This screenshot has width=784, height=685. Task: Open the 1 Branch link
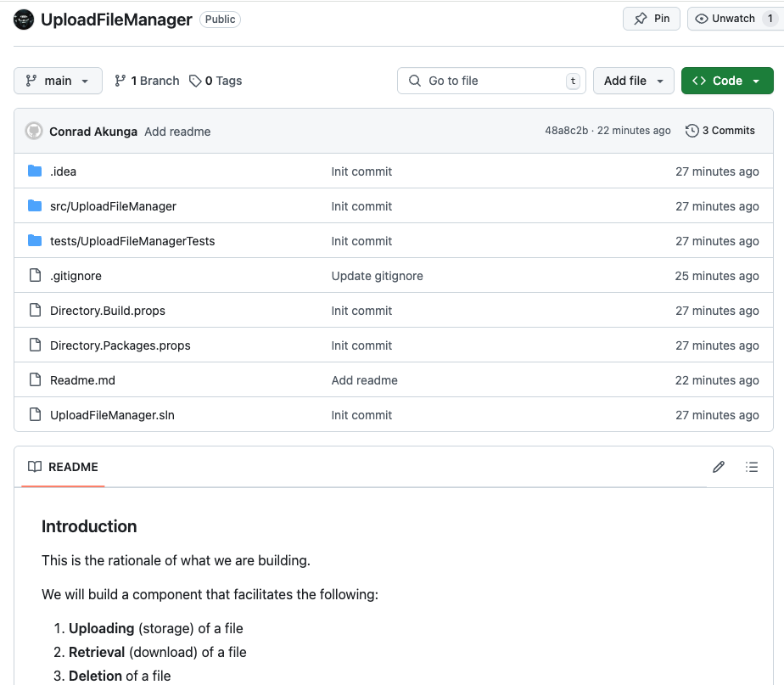147,81
